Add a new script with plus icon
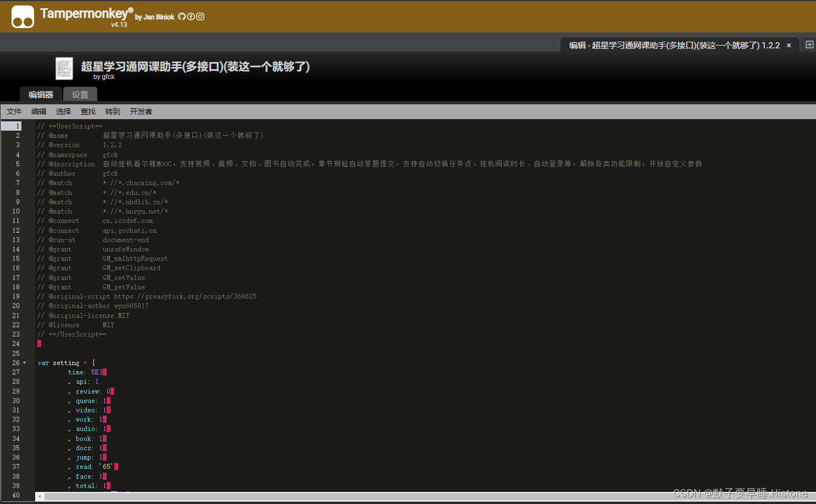This screenshot has height=504, width=816. pos(809,44)
